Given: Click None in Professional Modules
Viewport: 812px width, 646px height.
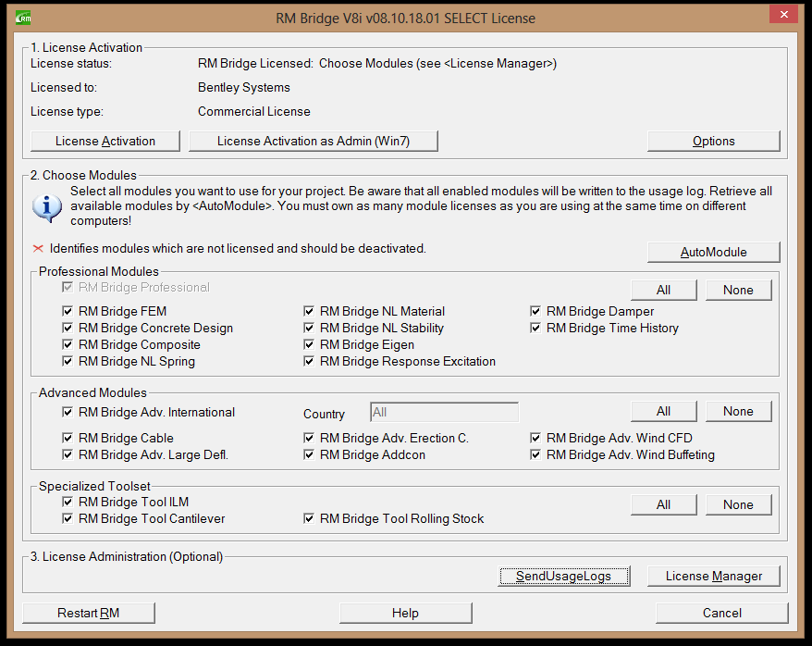Looking at the screenshot, I should [738, 290].
